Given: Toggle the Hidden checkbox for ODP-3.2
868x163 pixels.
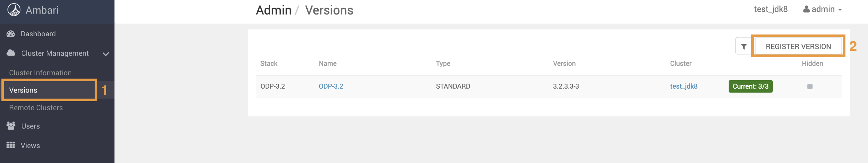Looking at the screenshot, I should tap(810, 86).
